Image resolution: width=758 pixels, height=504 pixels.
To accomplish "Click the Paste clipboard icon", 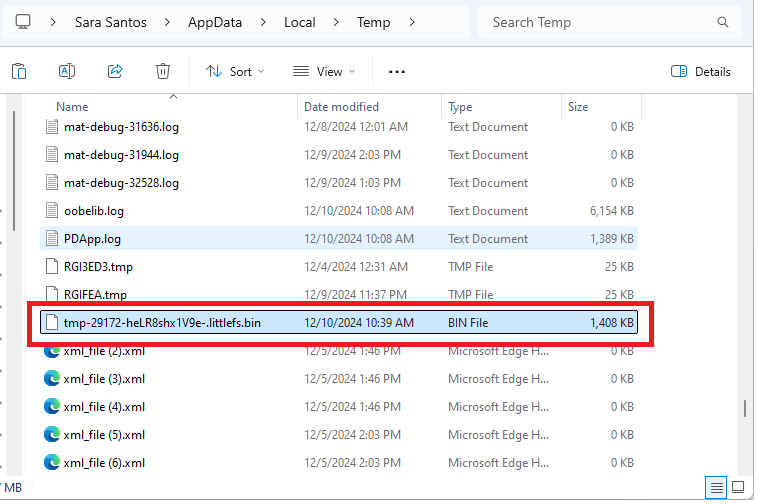I will (x=19, y=71).
